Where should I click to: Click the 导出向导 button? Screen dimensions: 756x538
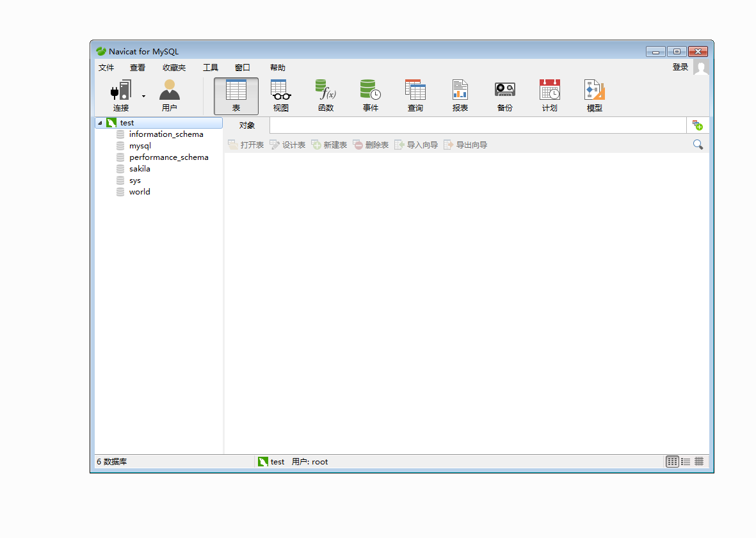pos(465,145)
